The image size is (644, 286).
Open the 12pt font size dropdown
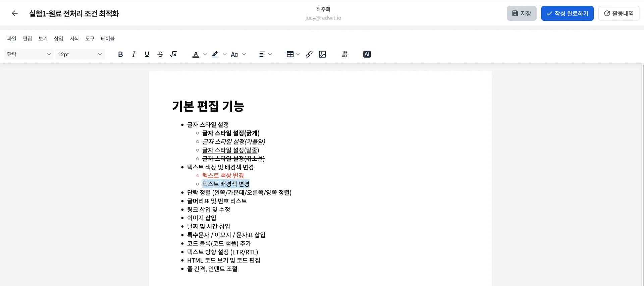[80, 54]
